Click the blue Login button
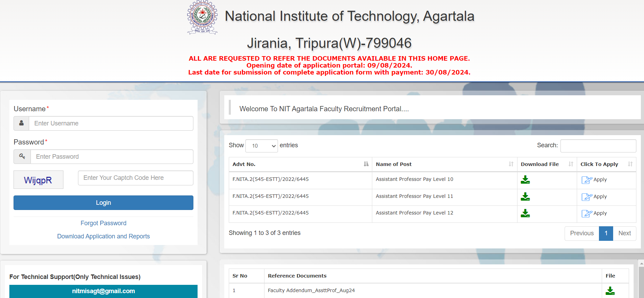644x298 pixels. (x=103, y=203)
